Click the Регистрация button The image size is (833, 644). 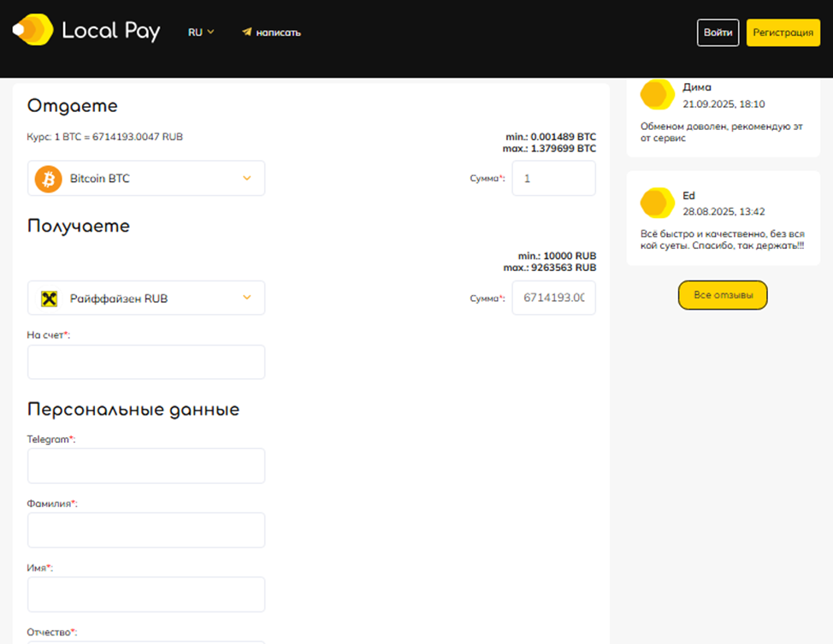pyautogui.click(x=783, y=32)
